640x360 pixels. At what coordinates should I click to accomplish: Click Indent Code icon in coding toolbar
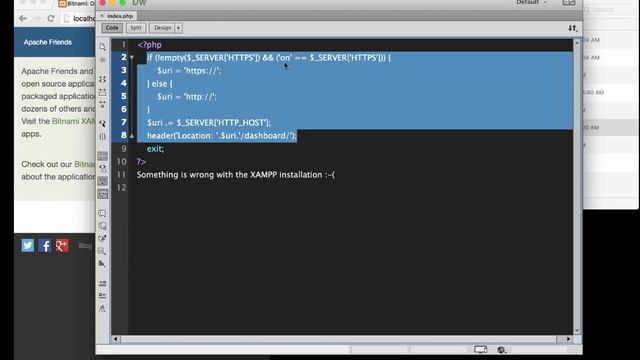[102, 283]
